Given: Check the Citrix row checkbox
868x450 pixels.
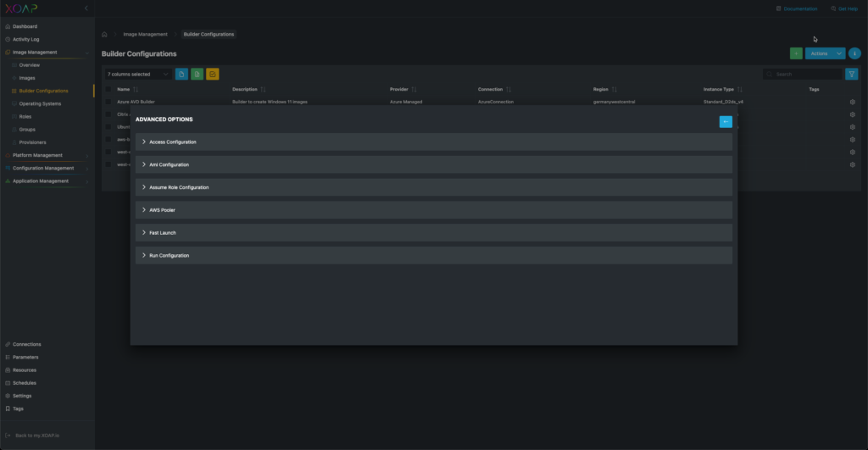Looking at the screenshot, I should [x=108, y=114].
